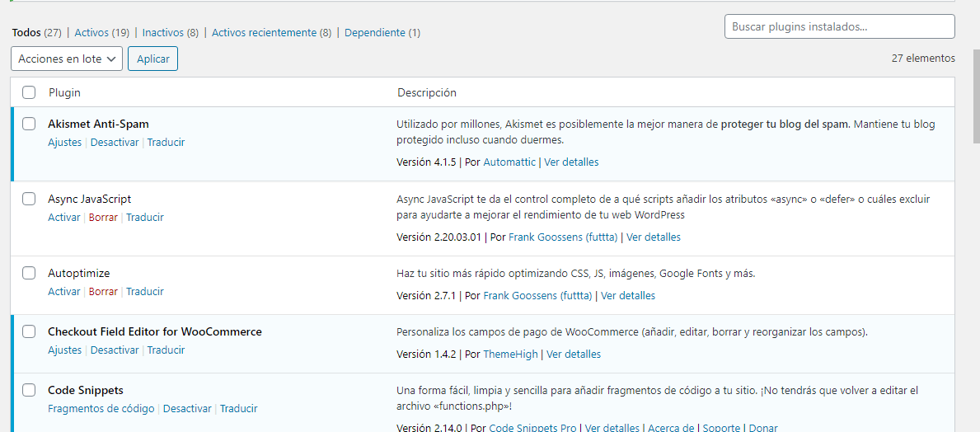Click Versión 2.20.03.01 text

click(x=438, y=237)
